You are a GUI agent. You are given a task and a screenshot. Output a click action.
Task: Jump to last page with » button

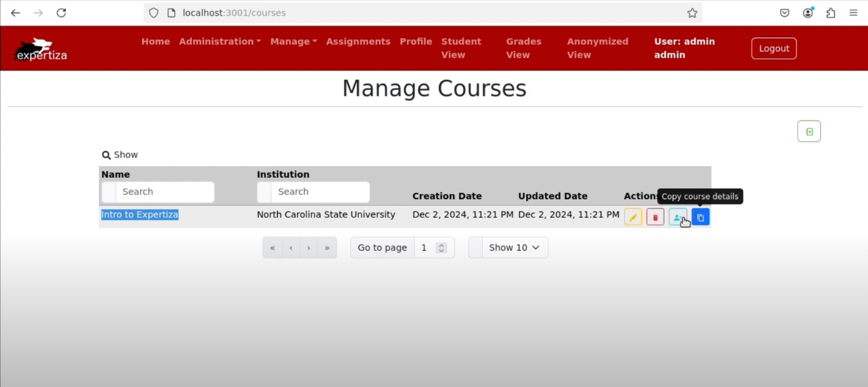pos(327,248)
